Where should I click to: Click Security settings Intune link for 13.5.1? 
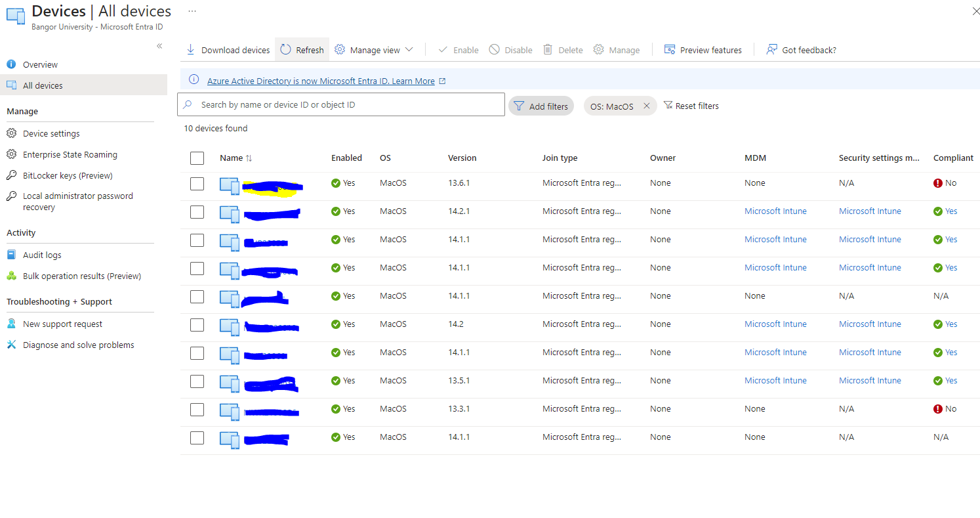[x=870, y=380]
